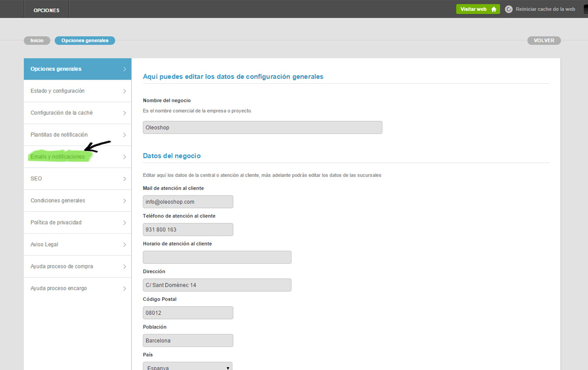Open Política de privacidad sidebar item
The image size is (588, 370).
[77, 222]
